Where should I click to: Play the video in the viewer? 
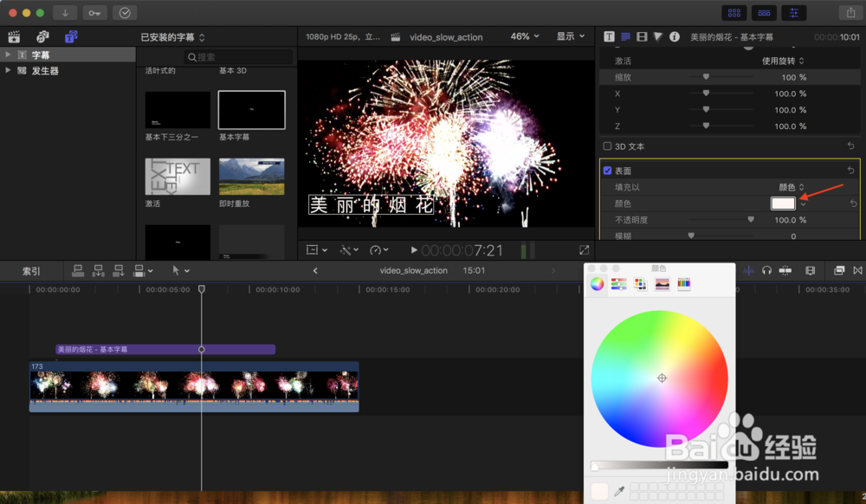[x=414, y=250]
